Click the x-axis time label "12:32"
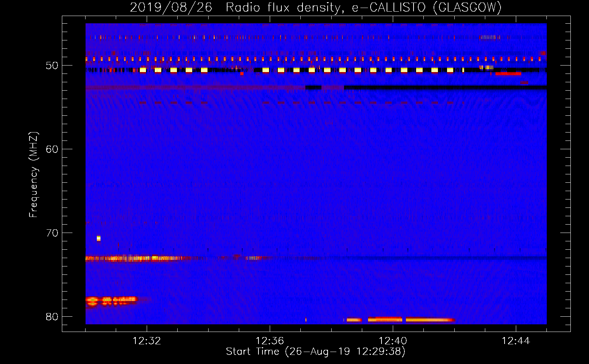Screen dimensions: 589x364 point(147,341)
